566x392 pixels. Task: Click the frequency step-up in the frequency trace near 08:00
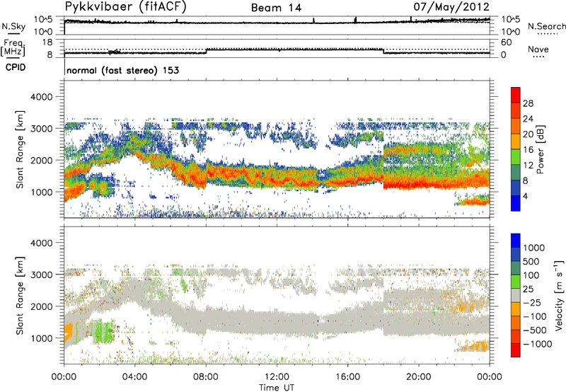(x=206, y=51)
